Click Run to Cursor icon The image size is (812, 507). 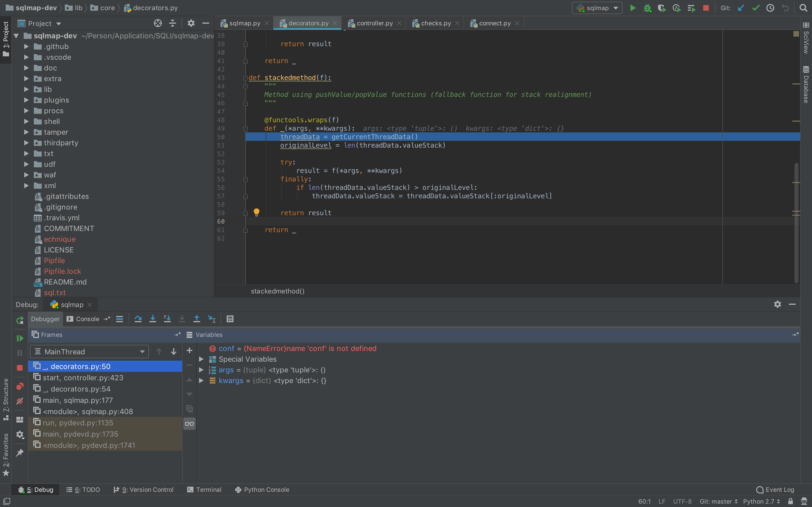pyautogui.click(x=211, y=319)
